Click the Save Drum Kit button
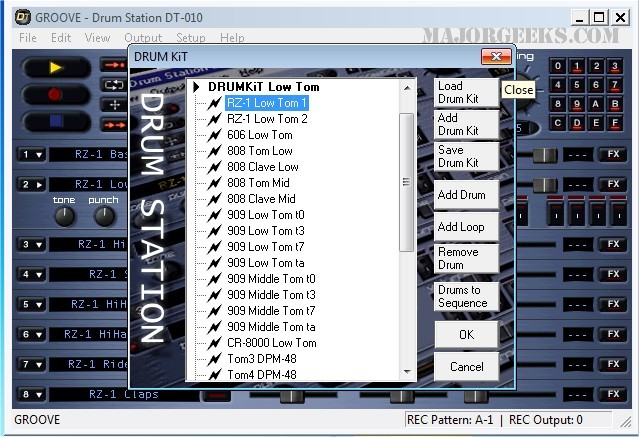The height and width of the screenshot is (437, 639). point(466,157)
